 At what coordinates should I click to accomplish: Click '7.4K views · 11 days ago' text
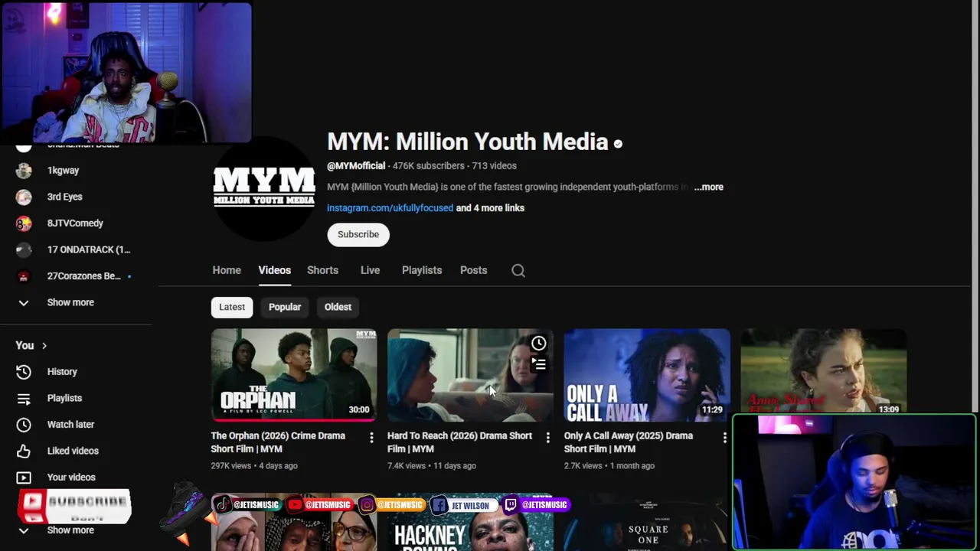click(x=432, y=465)
